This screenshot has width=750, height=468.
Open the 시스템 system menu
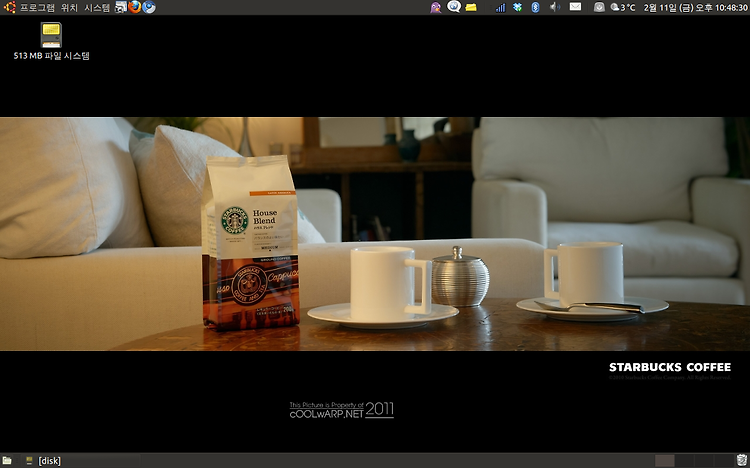97,8
